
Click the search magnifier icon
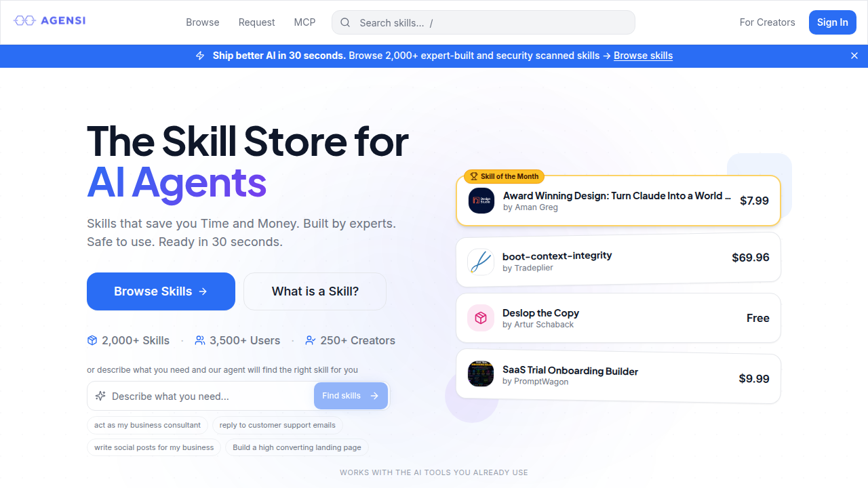(345, 22)
